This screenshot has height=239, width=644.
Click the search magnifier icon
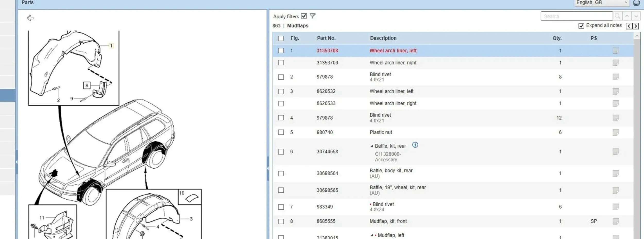(617, 16)
